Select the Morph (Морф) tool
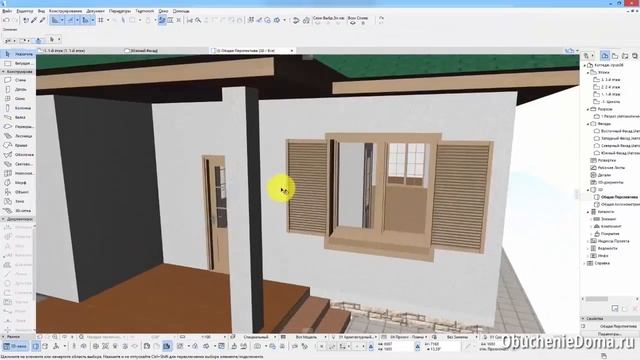 click(18, 183)
